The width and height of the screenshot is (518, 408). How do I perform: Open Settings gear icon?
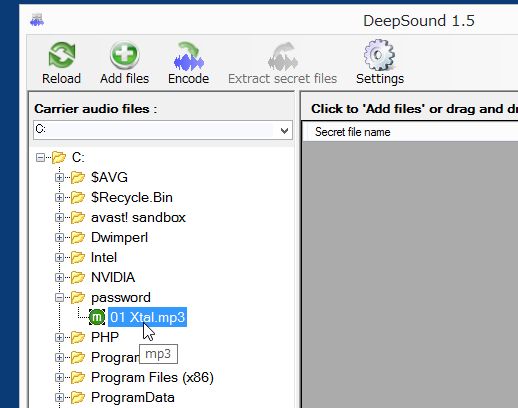pyautogui.click(x=380, y=55)
